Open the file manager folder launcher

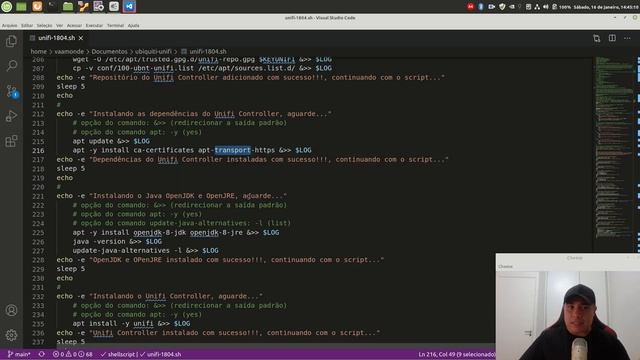pos(68,7)
